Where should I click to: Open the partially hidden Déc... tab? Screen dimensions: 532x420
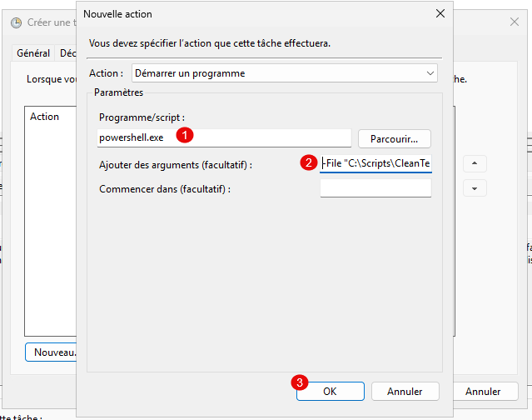pyautogui.click(x=66, y=52)
